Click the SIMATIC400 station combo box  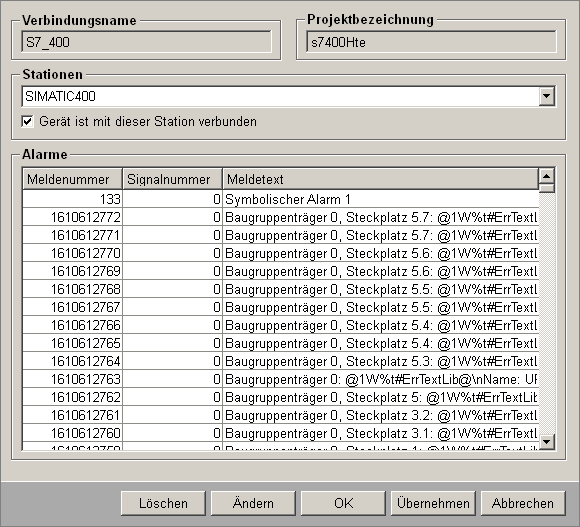pyautogui.click(x=280, y=97)
